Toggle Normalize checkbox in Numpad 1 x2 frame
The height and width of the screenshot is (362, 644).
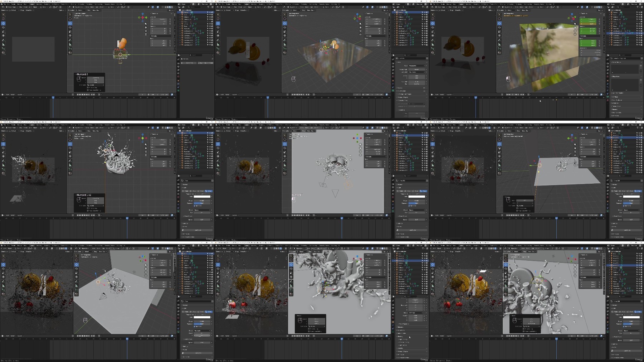pos(195,206)
